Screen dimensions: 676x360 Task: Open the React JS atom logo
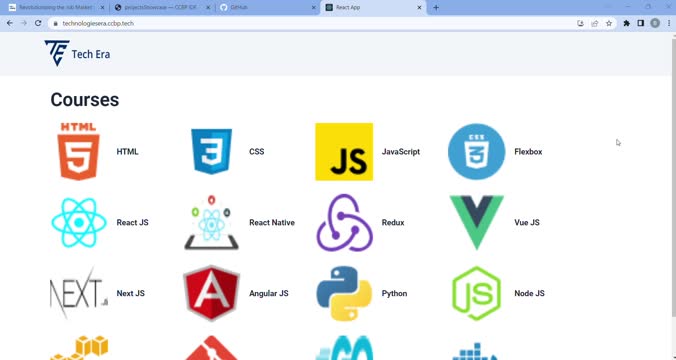point(79,222)
